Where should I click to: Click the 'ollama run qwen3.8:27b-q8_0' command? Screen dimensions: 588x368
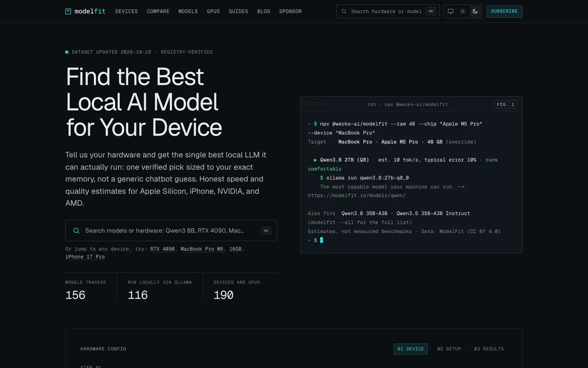pos(367,178)
